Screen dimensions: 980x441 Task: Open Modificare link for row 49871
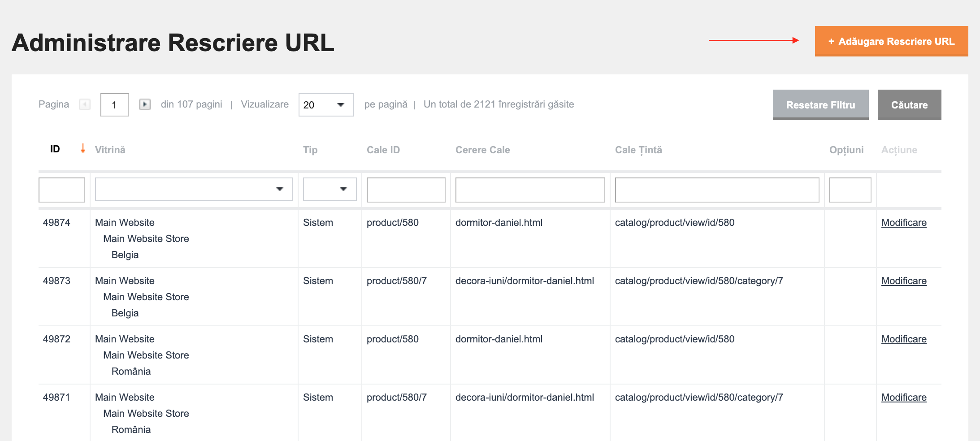pos(904,398)
